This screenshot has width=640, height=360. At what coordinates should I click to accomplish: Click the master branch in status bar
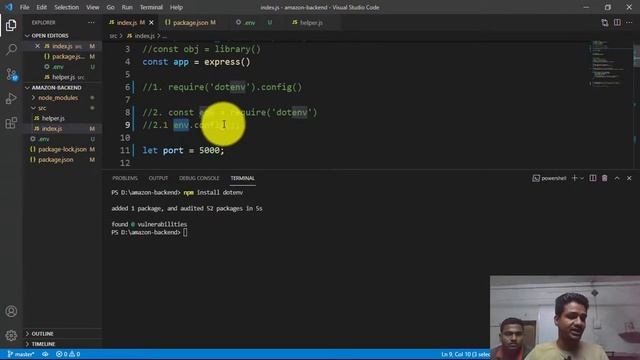pyautogui.click(x=20, y=354)
